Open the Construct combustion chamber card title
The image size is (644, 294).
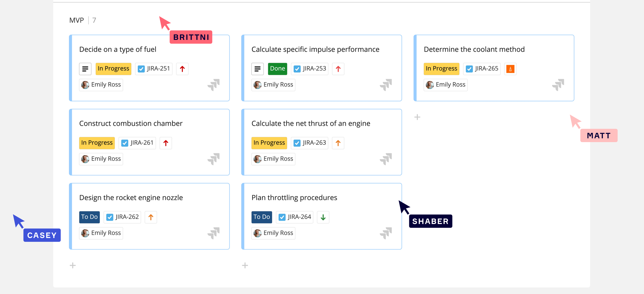click(131, 123)
